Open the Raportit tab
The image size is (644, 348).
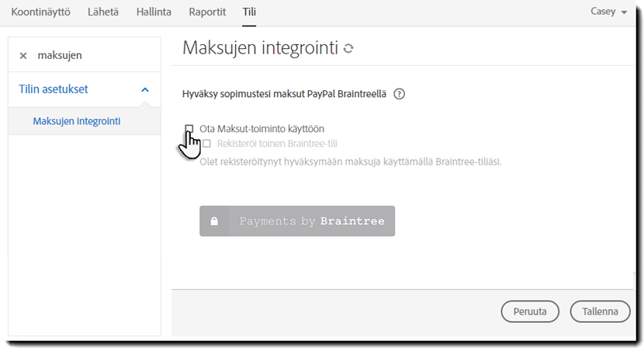pyautogui.click(x=207, y=12)
